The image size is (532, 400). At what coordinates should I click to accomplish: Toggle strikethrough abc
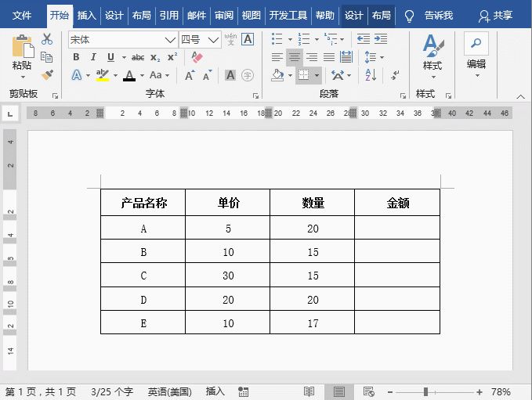pos(138,57)
